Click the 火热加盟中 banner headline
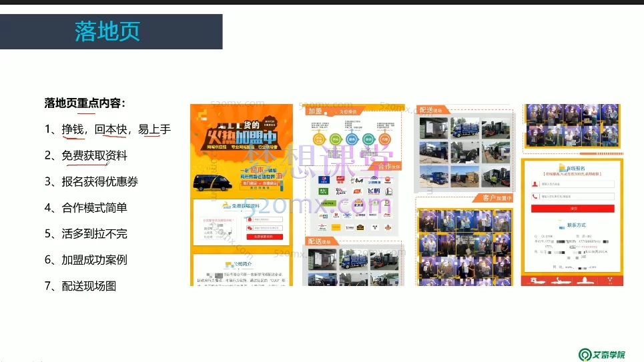644x362 pixels. pos(240,141)
